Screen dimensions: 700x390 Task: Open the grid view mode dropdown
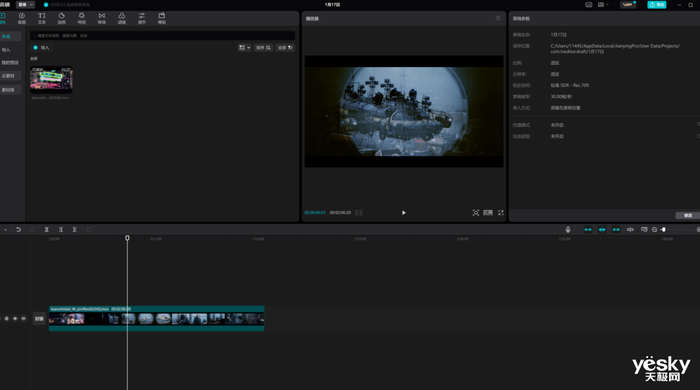pos(244,48)
